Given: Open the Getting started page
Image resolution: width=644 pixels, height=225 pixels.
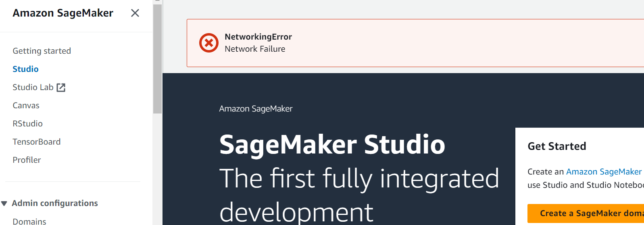Looking at the screenshot, I should click(42, 51).
